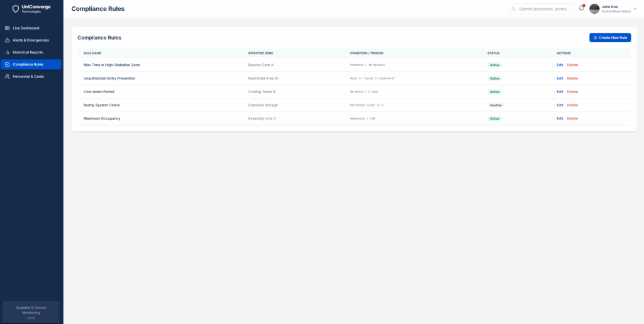Image resolution: width=644 pixels, height=324 pixels.
Task: Click the Live Dashboard grid icon
Action: [x=7, y=28]
